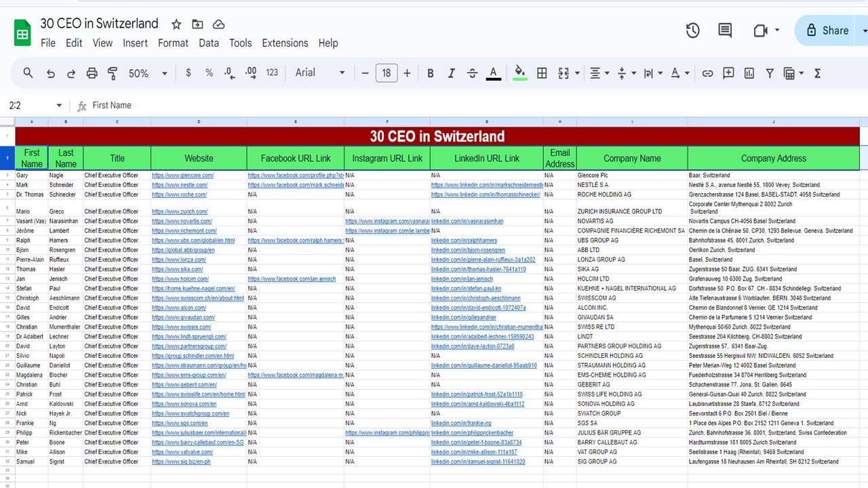Open the Arial font dropdown
The height and width of the screenshot is (488, 868).
coord(320,73)
